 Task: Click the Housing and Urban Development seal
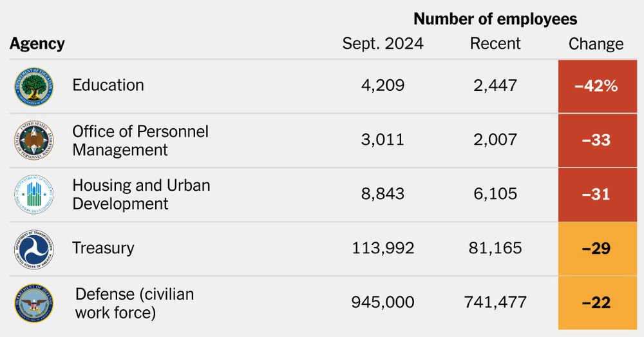click(x=35, y=194)
